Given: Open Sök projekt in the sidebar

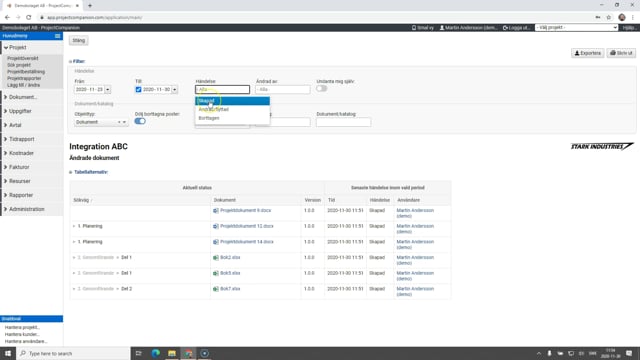Looking at the screenshot, I should click(19, 65).
